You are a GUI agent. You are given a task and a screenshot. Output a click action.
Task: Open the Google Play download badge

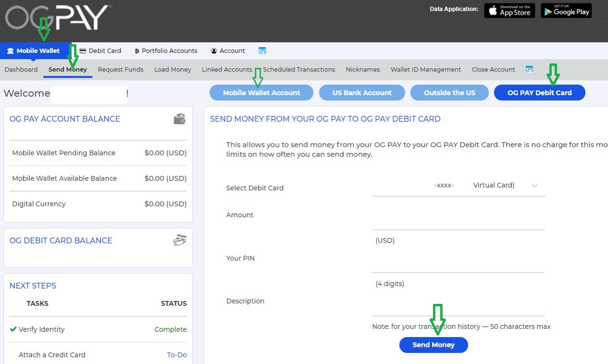click(566, 11)
